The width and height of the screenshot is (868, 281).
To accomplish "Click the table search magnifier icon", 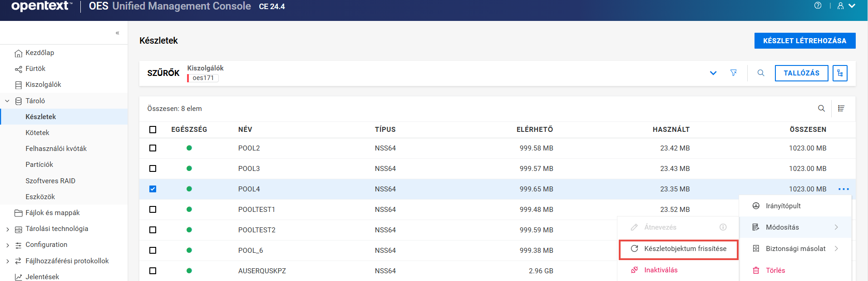I will pyautogui.click(x=821, y=108).
